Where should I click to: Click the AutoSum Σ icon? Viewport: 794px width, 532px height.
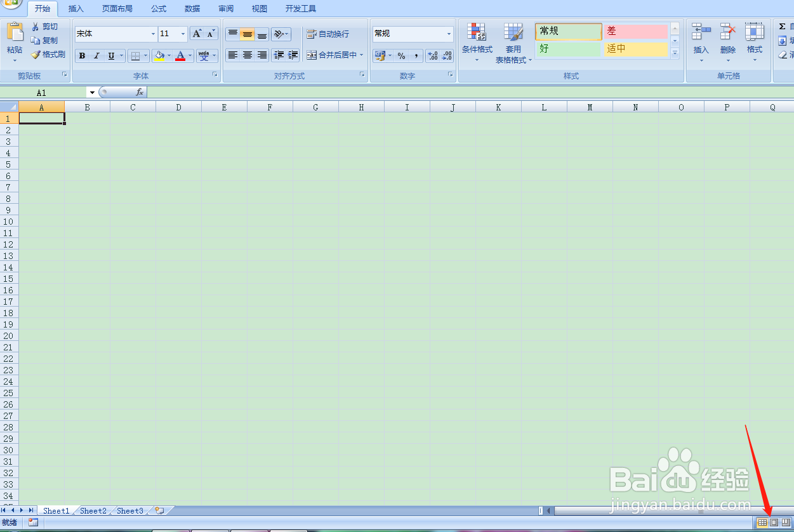782,27
